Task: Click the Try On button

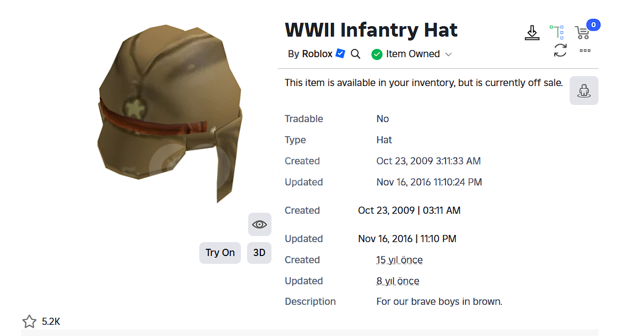Action: tap(220, 253)
